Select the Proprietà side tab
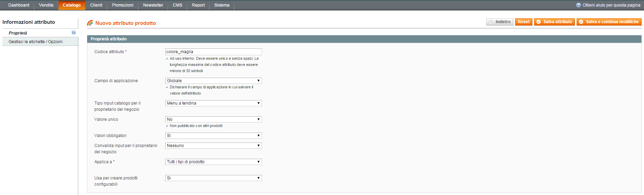The image size is (644, 195). (x=40, y=33)
